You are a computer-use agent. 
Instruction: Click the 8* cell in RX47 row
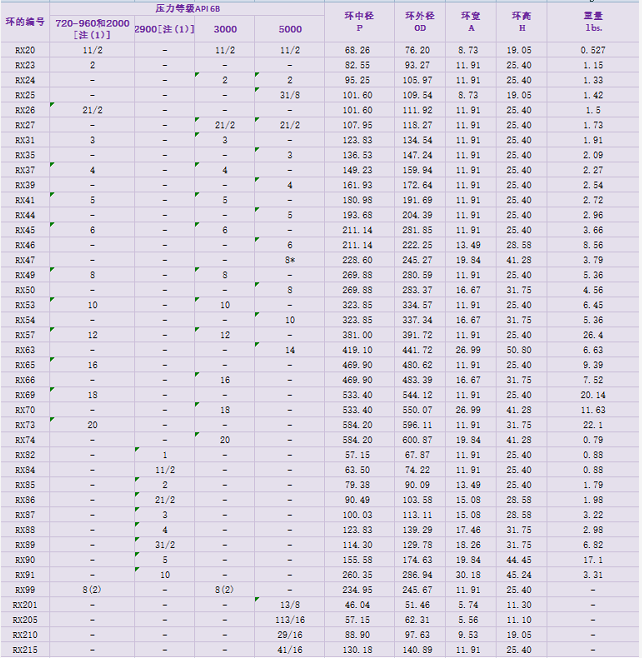click(x=290, y=260)
